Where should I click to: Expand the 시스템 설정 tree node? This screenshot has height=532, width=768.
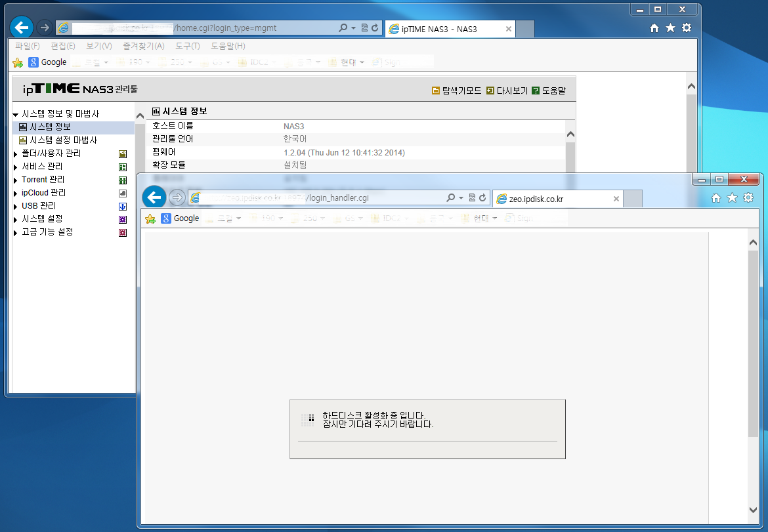[16, 220]
